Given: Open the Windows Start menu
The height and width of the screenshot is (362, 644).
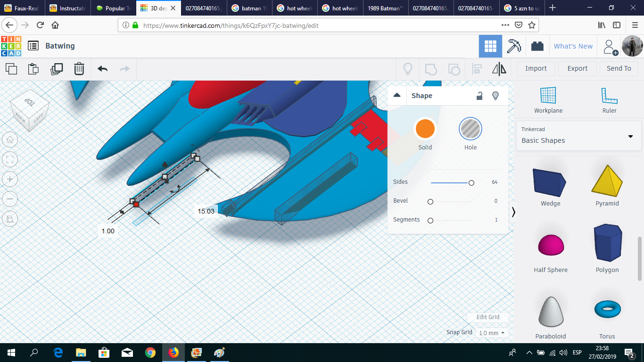Looking at the screenshot, I should [x=11, y=353].
